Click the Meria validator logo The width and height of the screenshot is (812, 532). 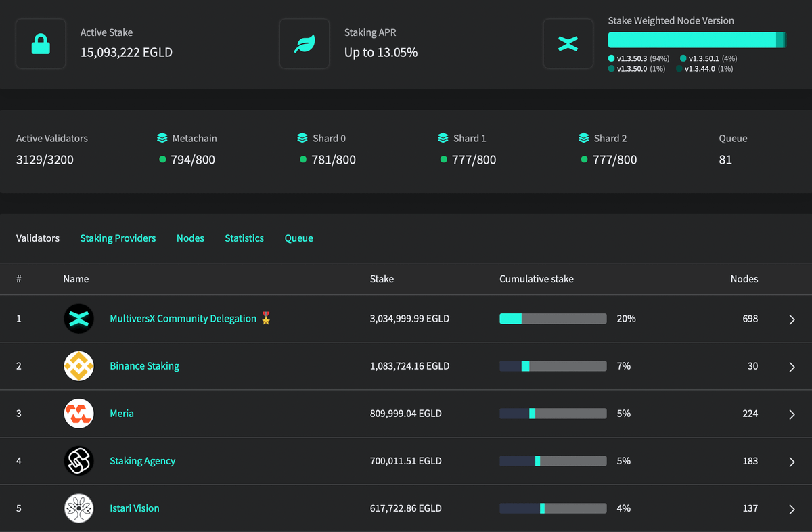tap(78, 414)
